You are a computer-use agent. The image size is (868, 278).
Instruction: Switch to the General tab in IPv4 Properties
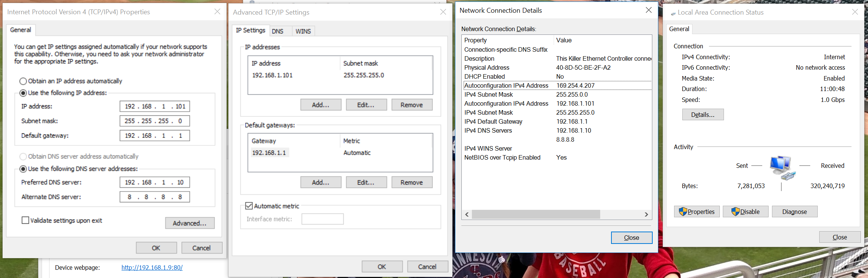21,30
